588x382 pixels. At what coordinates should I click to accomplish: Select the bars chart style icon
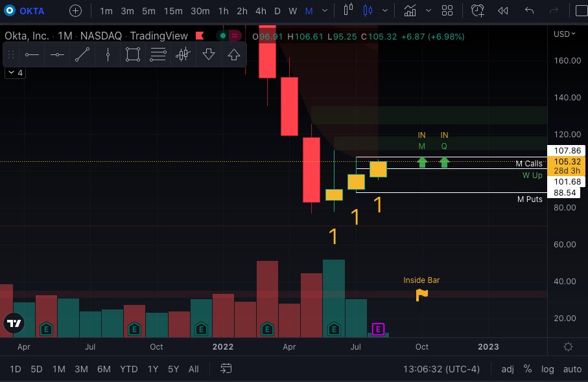(x=348, y=10)
